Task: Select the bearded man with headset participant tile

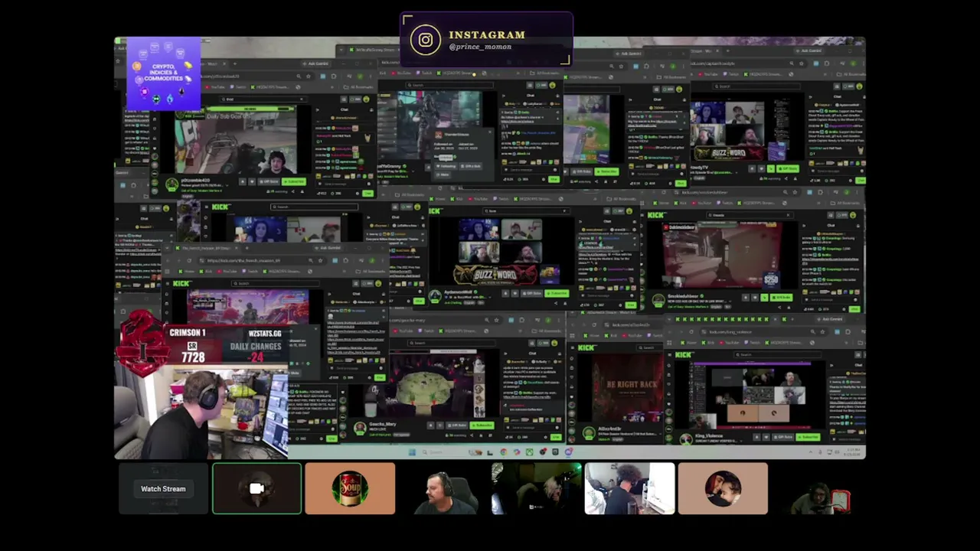Action: point(443,489)
